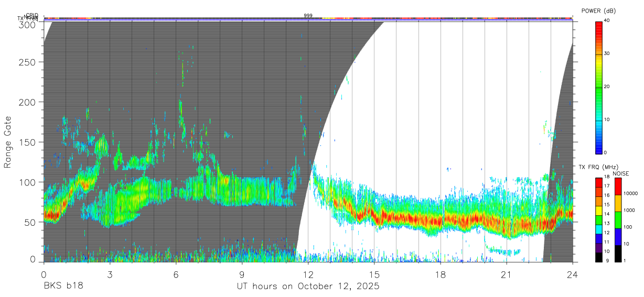Click the 1 label on noise scale
Image resolution: width=644 pixels, height=297 pixels.
[624, 260]
